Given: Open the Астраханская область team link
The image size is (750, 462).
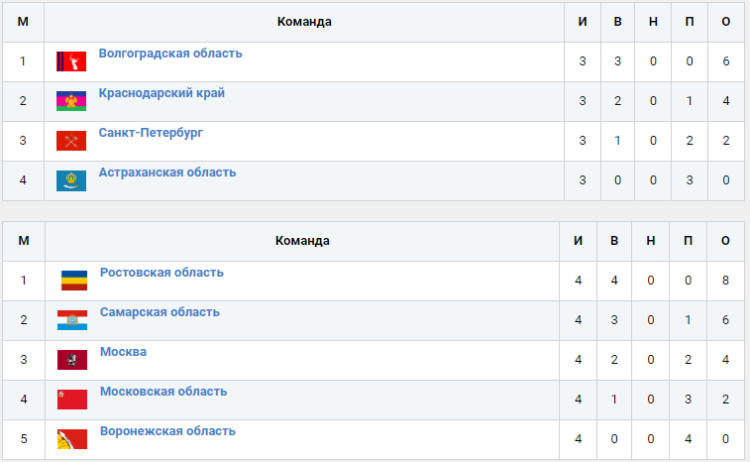Looking at the screenshot, I should [167, 172].
